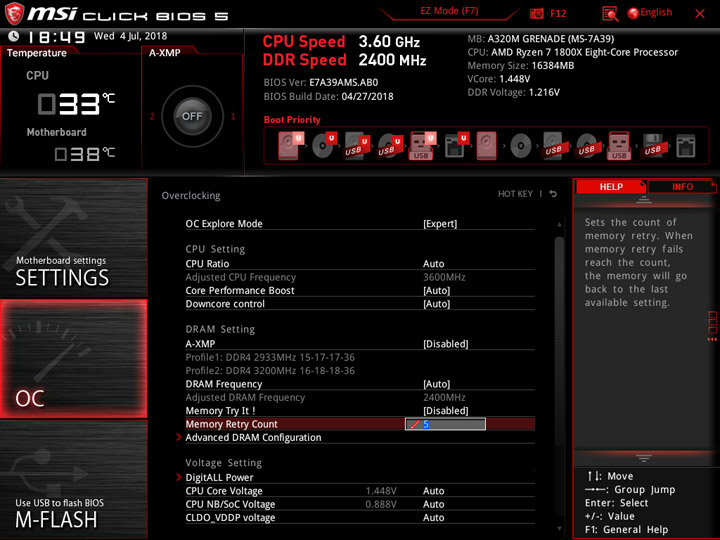This screenshot has height=540, width=720.
Task: Click the help panel bottom grip handle
Action: (643, 458)
